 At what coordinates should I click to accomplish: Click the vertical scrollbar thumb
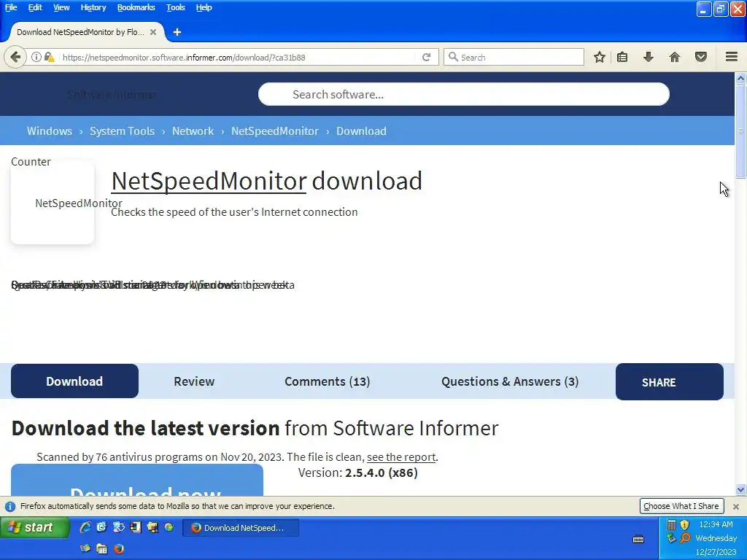click(740, 131)
